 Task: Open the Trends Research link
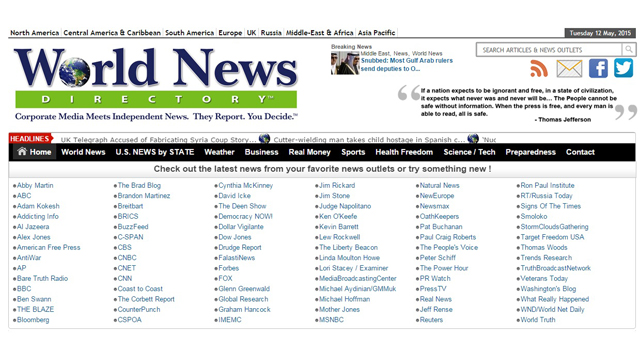[x=546, y=258]
